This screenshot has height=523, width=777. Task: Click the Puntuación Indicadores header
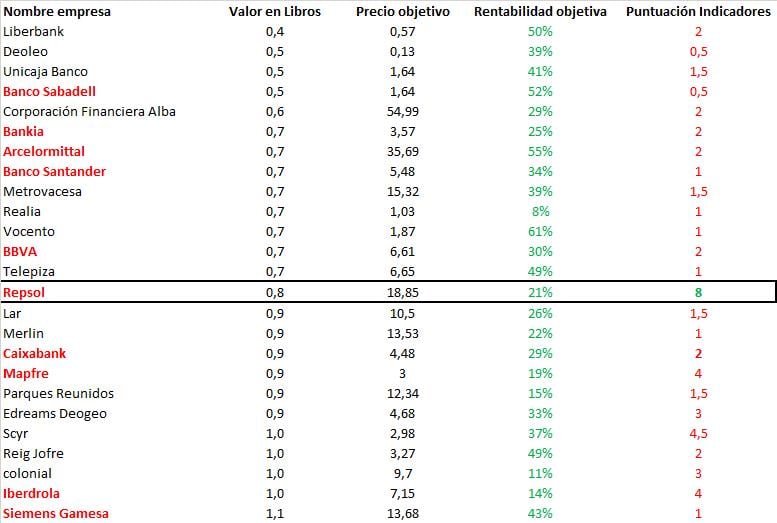click(698, 12)
